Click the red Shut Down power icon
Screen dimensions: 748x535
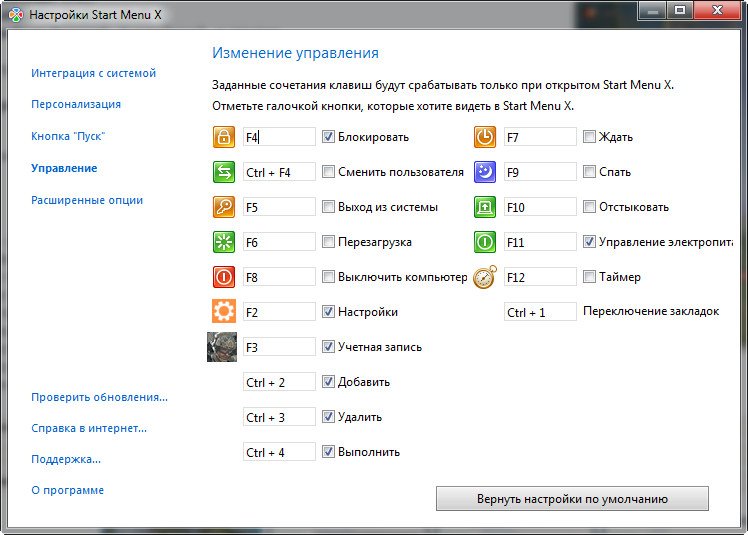coord(224,277)
